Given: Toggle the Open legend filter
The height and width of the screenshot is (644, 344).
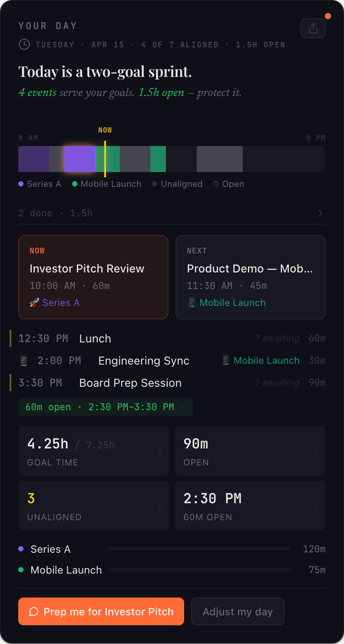Looking at the screenshot, I should [x=229, y=184].
